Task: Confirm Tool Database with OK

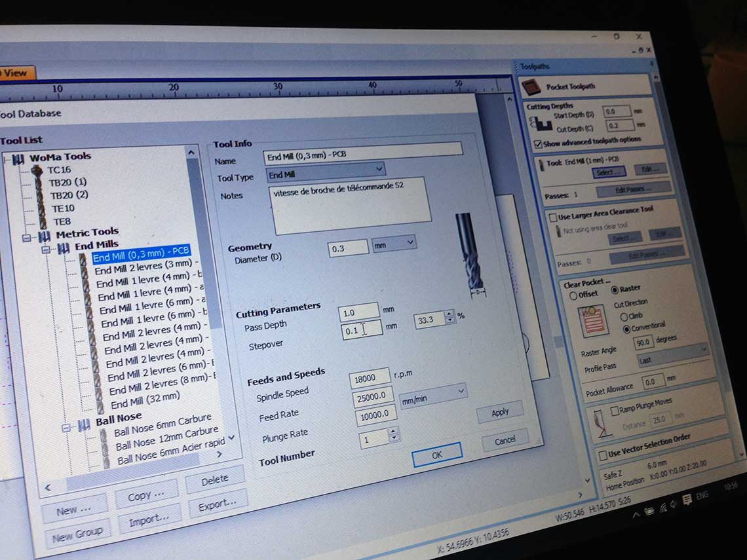Action: 437,455
